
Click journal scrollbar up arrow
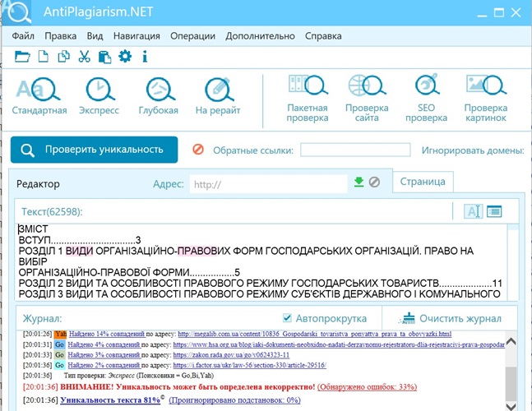(x=511, y=341)
